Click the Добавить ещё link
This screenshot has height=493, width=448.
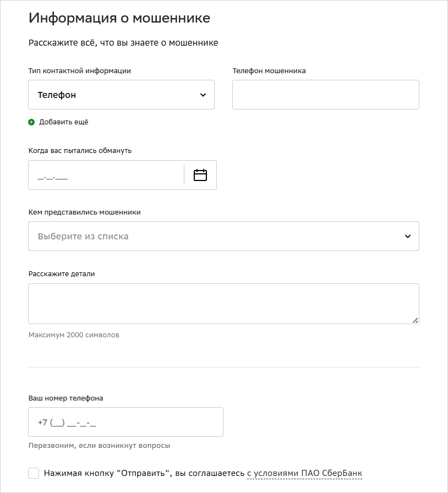63,122
